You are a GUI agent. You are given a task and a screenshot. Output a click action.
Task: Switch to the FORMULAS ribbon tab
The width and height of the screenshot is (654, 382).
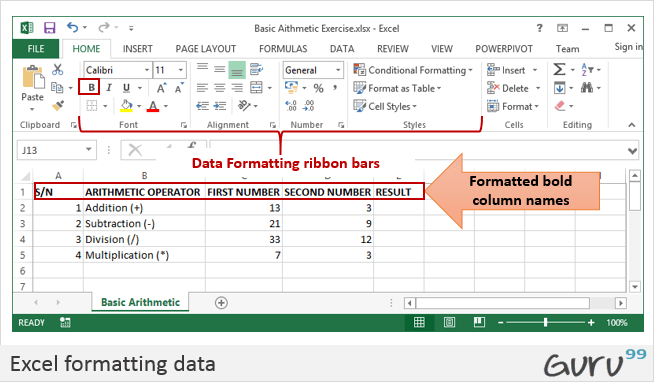(283, 49)
